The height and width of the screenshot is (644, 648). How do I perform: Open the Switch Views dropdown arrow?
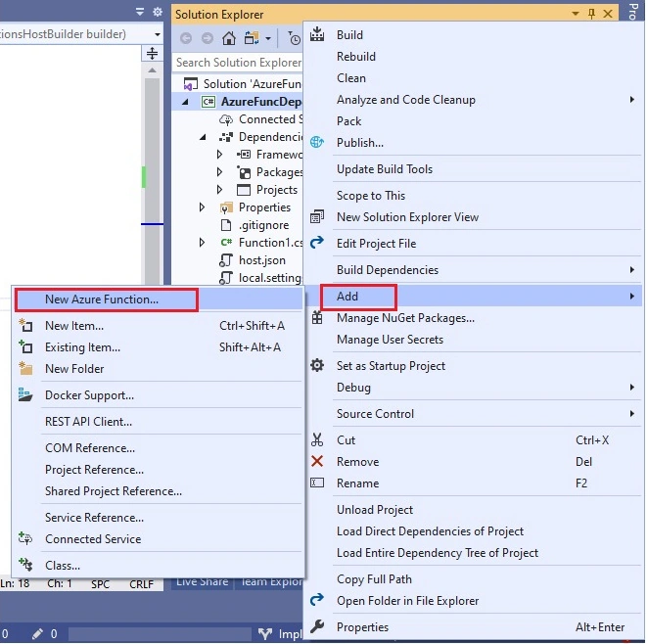tap(268, 38)
